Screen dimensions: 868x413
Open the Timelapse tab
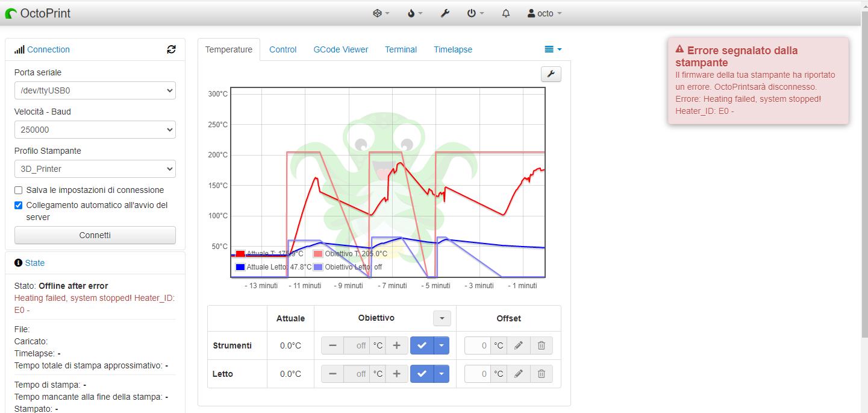tap(453, 49)
